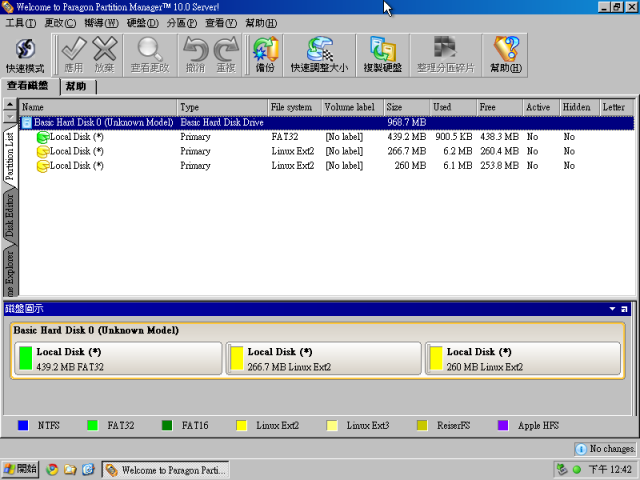The height and width of the screenshot is (480, 640).
Task: Sort list by Name column header
Action: pyautogui.click(x=98, y=107)
